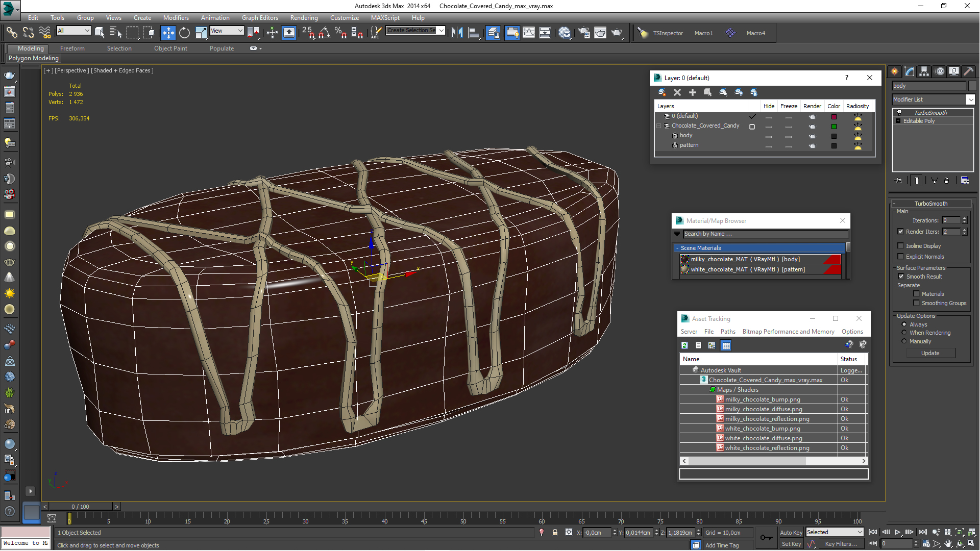The image size is (980, 551).
Task: Click the Macro4 toolbar button
Action: (755, 33)
